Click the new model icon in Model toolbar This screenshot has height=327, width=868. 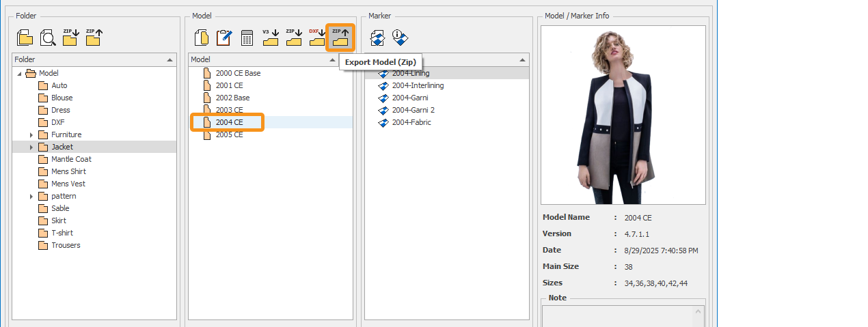[x=201, y=38]
